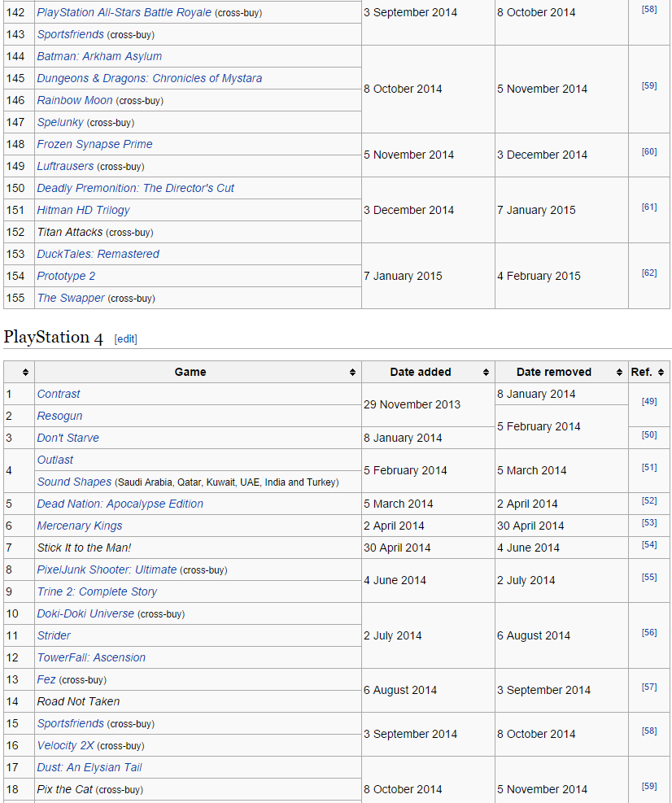Follow reference [51] citation

click(649, 467)
